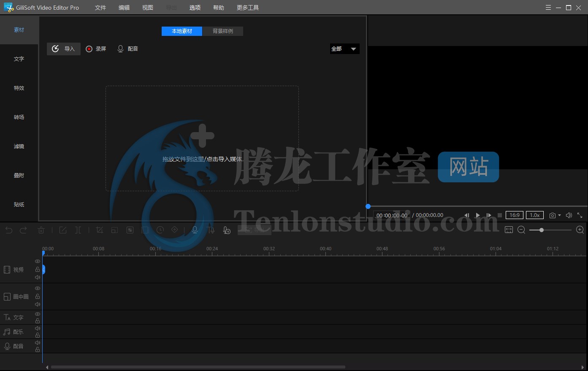This screenshot has width=588, height=371.
Task: Mute the 画中画 track speaker
Action: pyautogui.click(x=38, y=304)
